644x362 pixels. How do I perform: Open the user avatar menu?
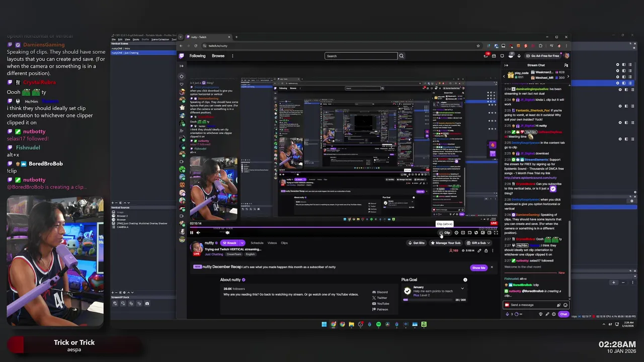(x=567, y=56)
